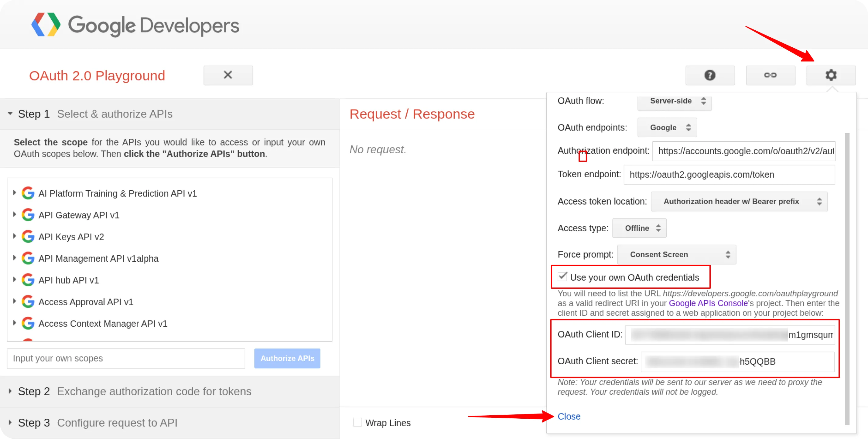The width and height of the screenshot is (868, 439).
Task: Click the Google icon next to API hub API v1
Action: pyautogui.click(x=28, y=280)
